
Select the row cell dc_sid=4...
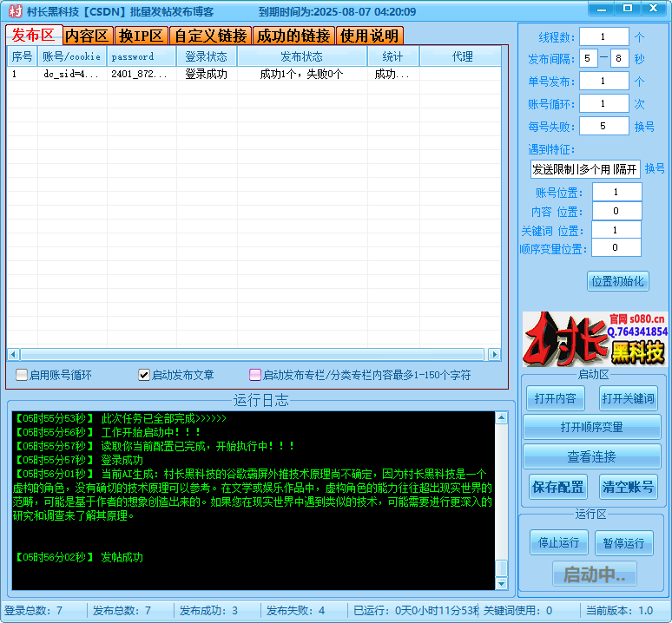coord(71,74)
